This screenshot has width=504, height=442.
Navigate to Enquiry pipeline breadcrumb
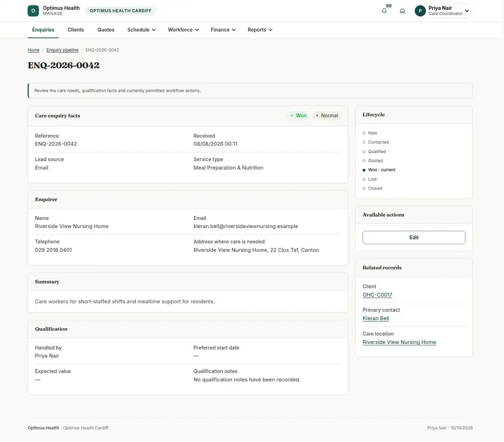click(63, 50)
